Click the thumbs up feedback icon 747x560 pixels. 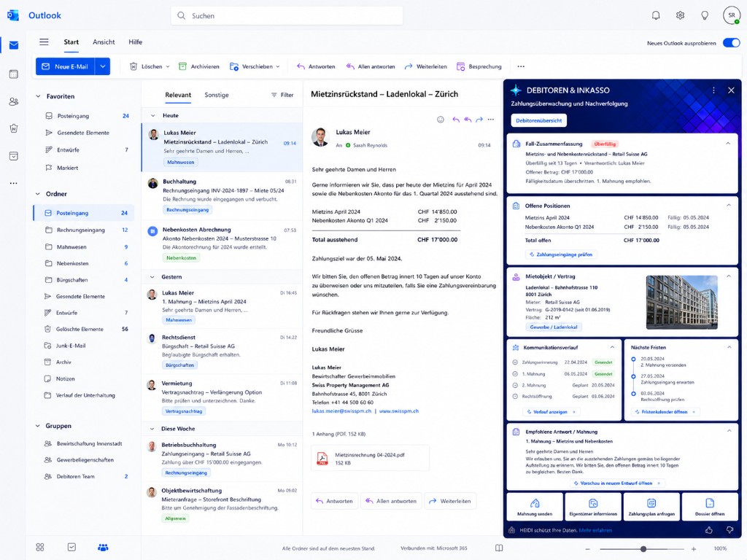(x=709, y=530)
